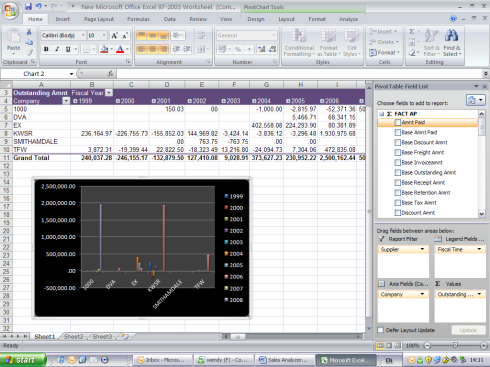The width and height of the screenshot is (490, 367).
Task: Click the Italic formatting icon
Action: pyautogui.click(x=57, y=49)
